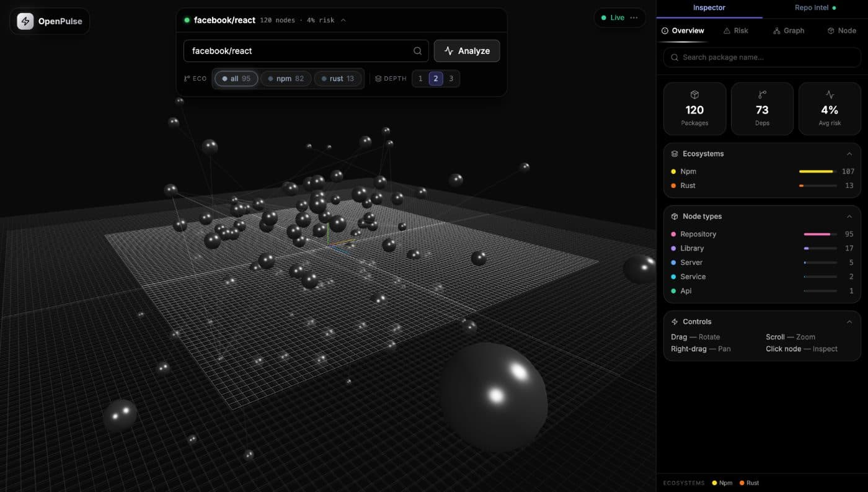
Task: Collapse the Ecosystems section
Action: [x=849, y=154]
